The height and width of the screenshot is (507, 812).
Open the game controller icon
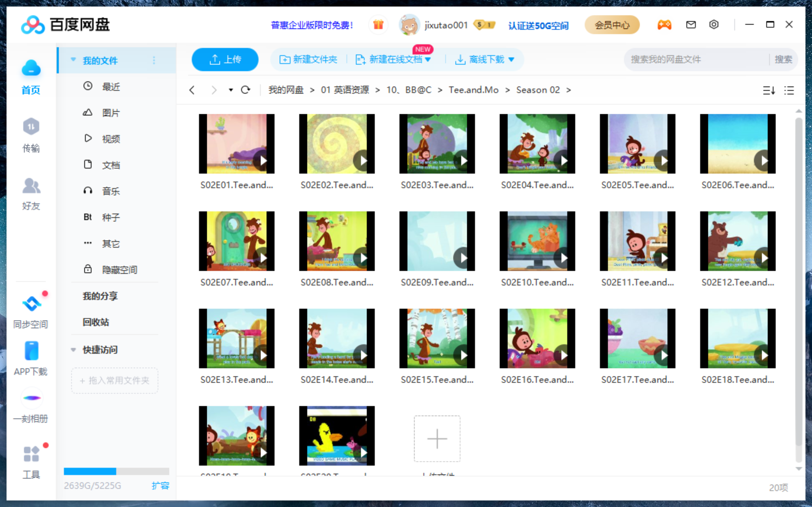pos(664,25)
